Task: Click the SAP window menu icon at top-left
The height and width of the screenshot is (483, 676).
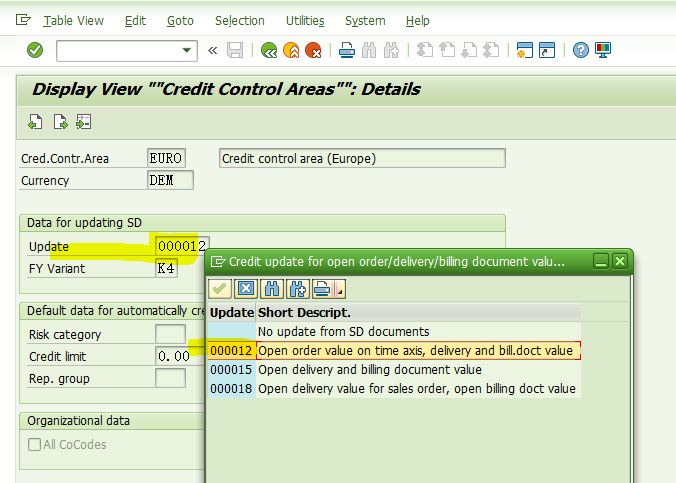Action: [23, 20]
